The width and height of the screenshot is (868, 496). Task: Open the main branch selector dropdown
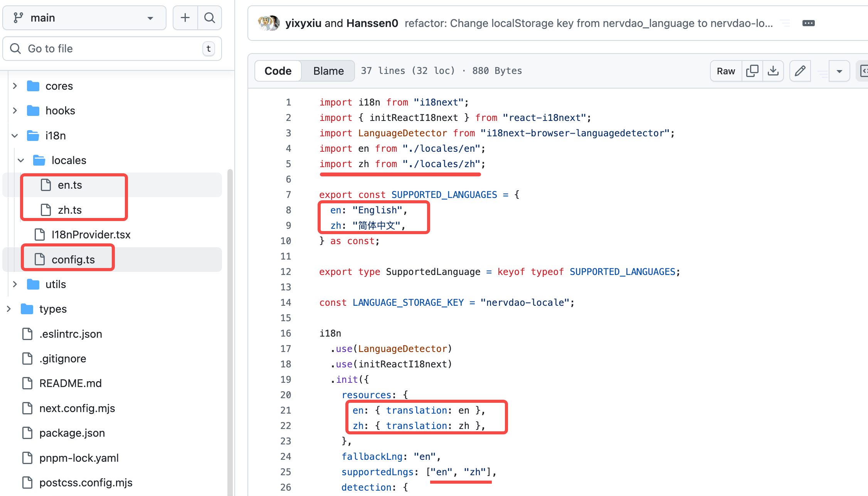pyautogui.click(x=84, y=18)
